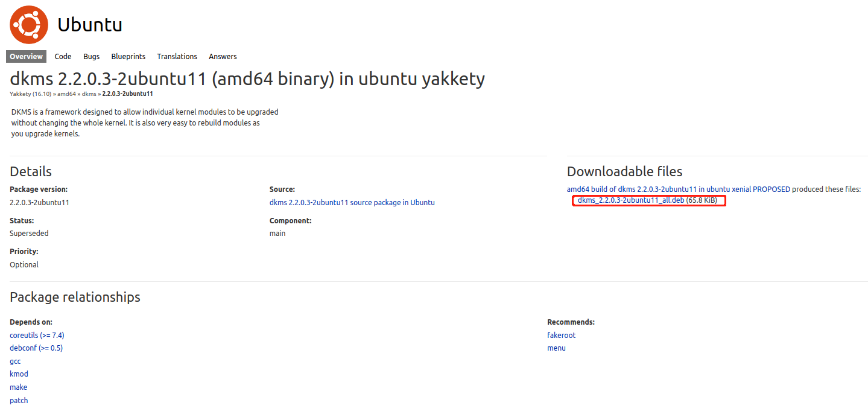Click the 2.2.0.3-2ubuntu11 breadcrumb text
The height and width of the screenshot is (414, 868).
127,94
